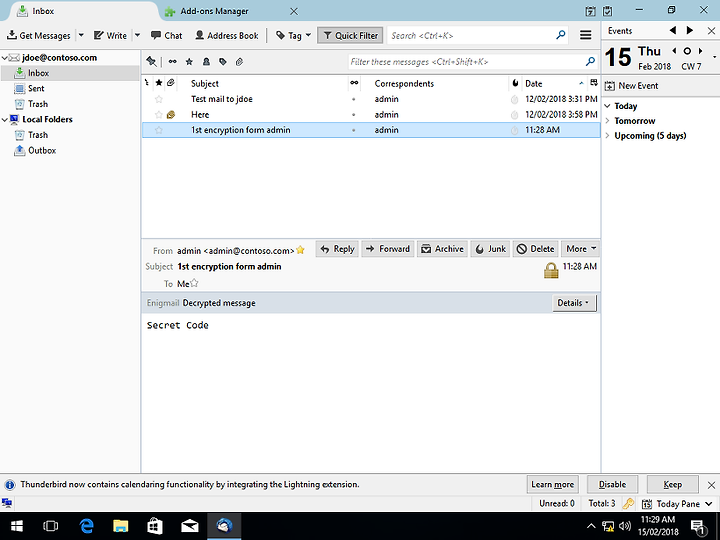The height and width of the screenshot is (540, 720).
Task: Open the jdoe account Trash folder
Action: (x=38, y=104)
